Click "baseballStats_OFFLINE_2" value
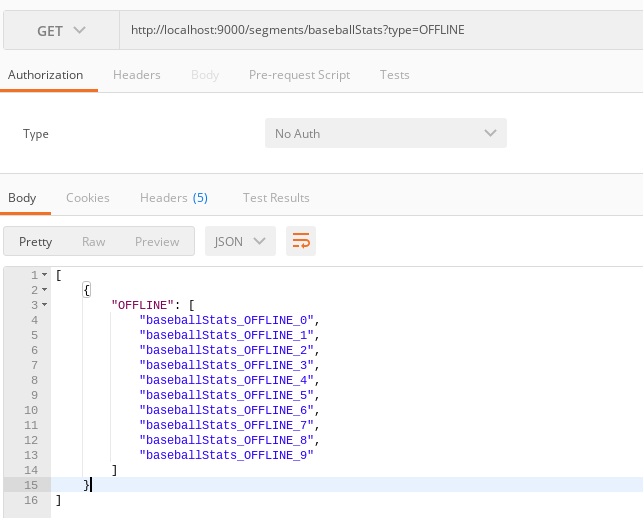The image size is (643, 518). [x=226, y=350]
